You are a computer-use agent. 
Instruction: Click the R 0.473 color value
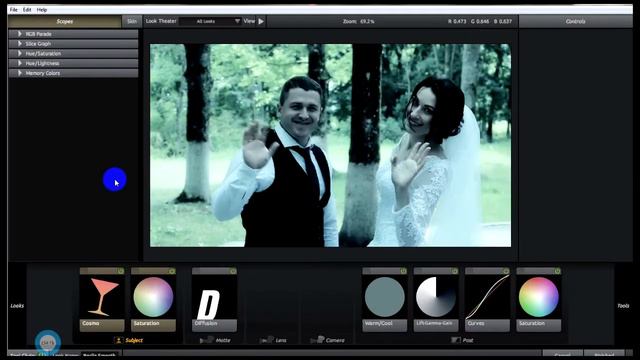pyautogui.click(x=457, y=21)
